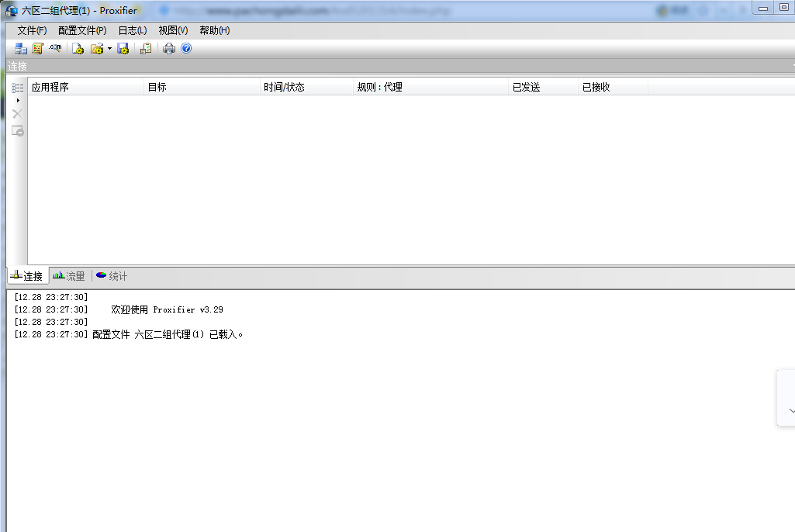This screenshot has height=532, width=795.
Task: Open the 帮助(H) menu
Action: 215,30
